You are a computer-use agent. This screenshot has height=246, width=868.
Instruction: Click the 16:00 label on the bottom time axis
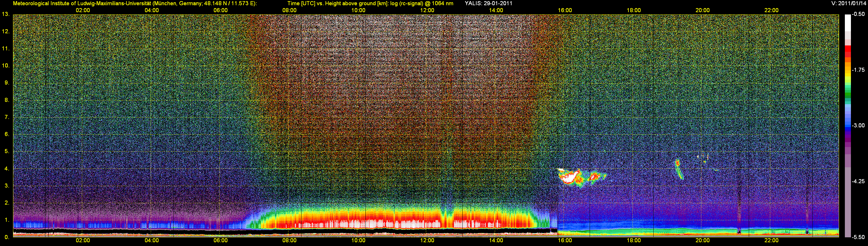pos(565,241)
